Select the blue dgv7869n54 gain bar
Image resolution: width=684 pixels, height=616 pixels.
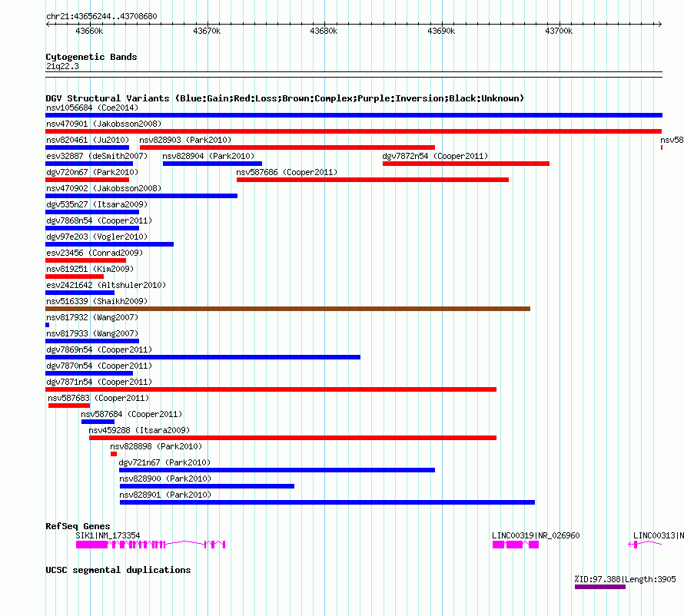click(x=203, y=357)
